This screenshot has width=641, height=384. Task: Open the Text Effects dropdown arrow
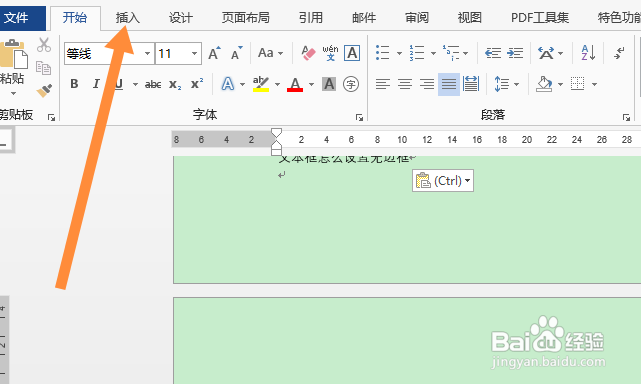pos(242,84)
